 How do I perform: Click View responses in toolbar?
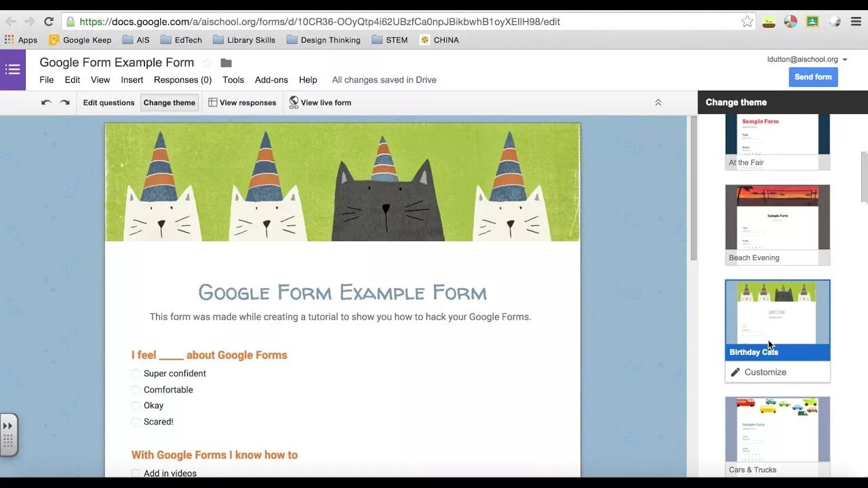click(x=242, y=103)
